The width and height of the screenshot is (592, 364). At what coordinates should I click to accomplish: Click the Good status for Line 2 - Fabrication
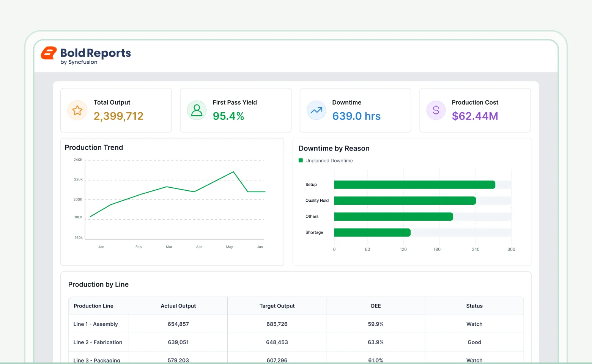tap(474, 342)
